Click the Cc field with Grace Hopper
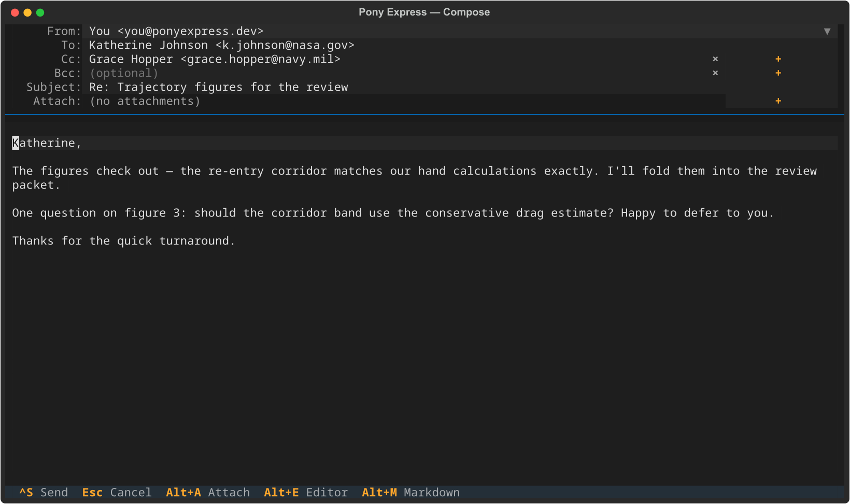850x504 pixels. click(215, 60)
